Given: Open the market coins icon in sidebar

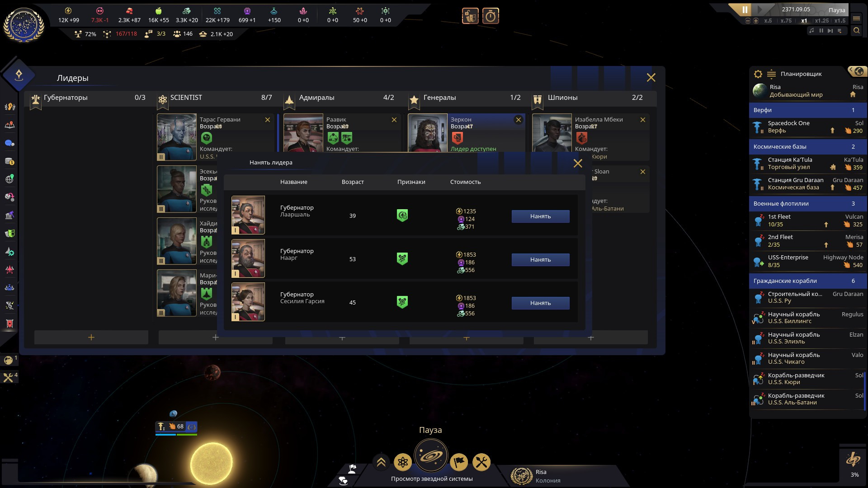Looking at the screenshot, I should (9, 161).
